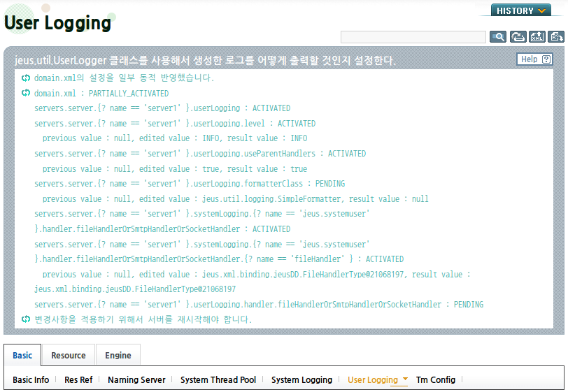Click the search text field
Viewport: 568px width, 392px height.
[413, 37]
